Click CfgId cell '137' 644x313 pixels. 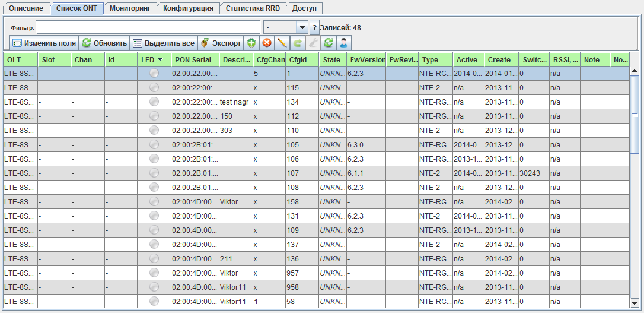[x=302, y=244]
